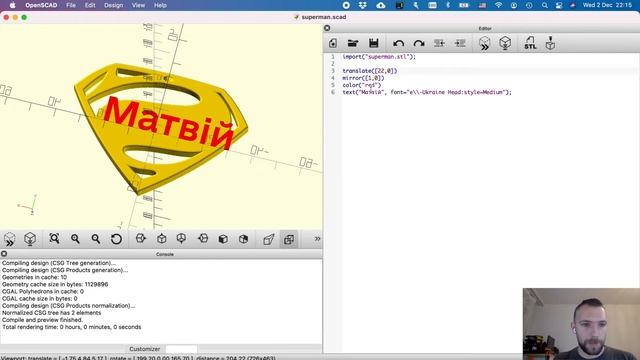Open the View menu
The image size is (640, 360).
[x=138, y=5]
